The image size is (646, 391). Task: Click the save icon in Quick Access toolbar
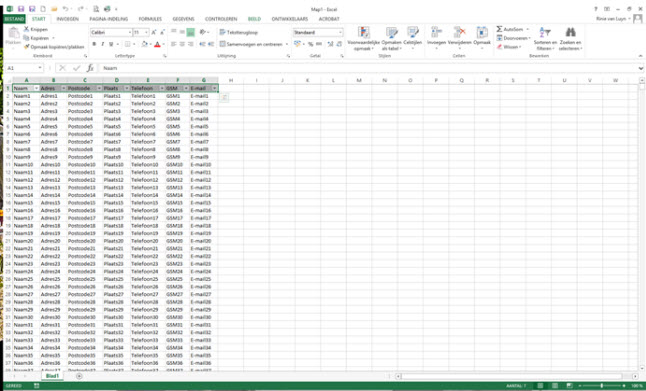[x=21, y=9]
